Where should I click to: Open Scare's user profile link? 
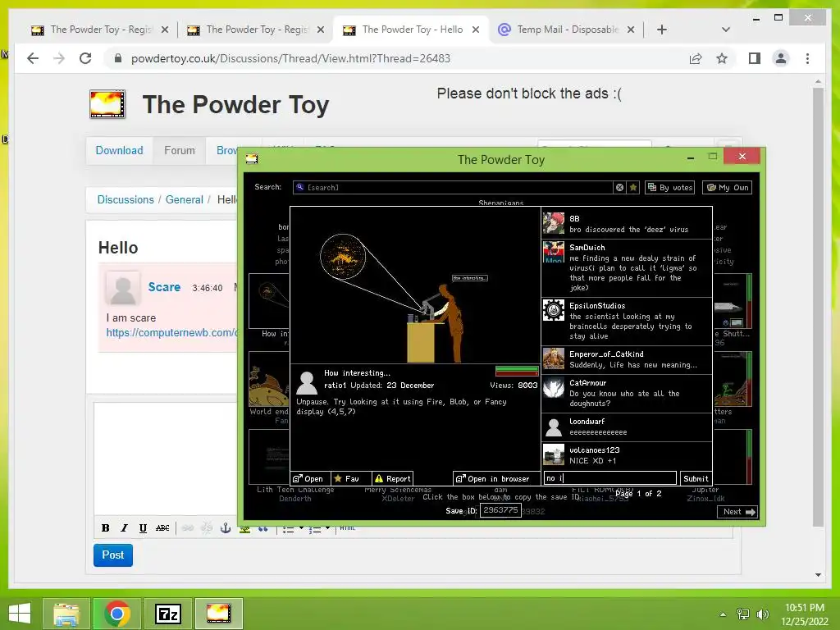[164, 287]
